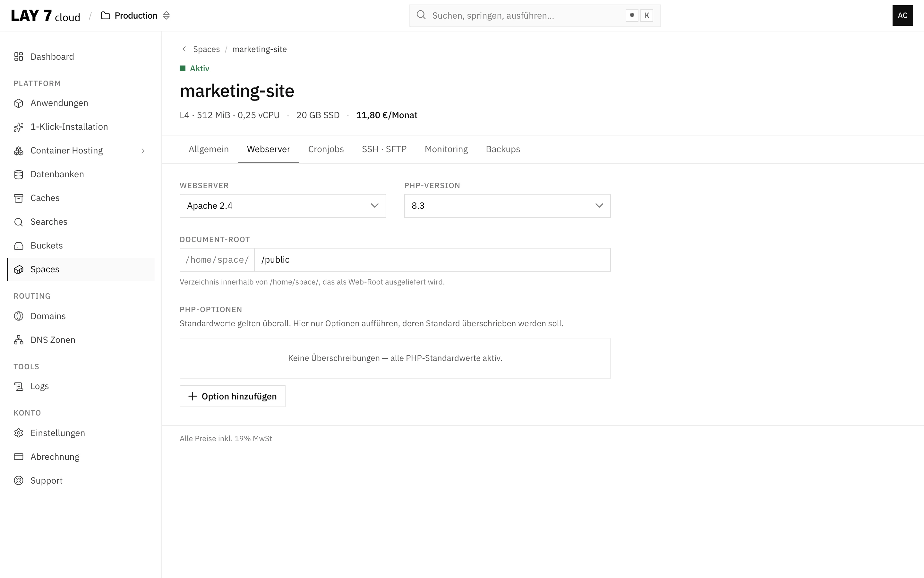Click the K shortcut key badge

tap(647, 15)
